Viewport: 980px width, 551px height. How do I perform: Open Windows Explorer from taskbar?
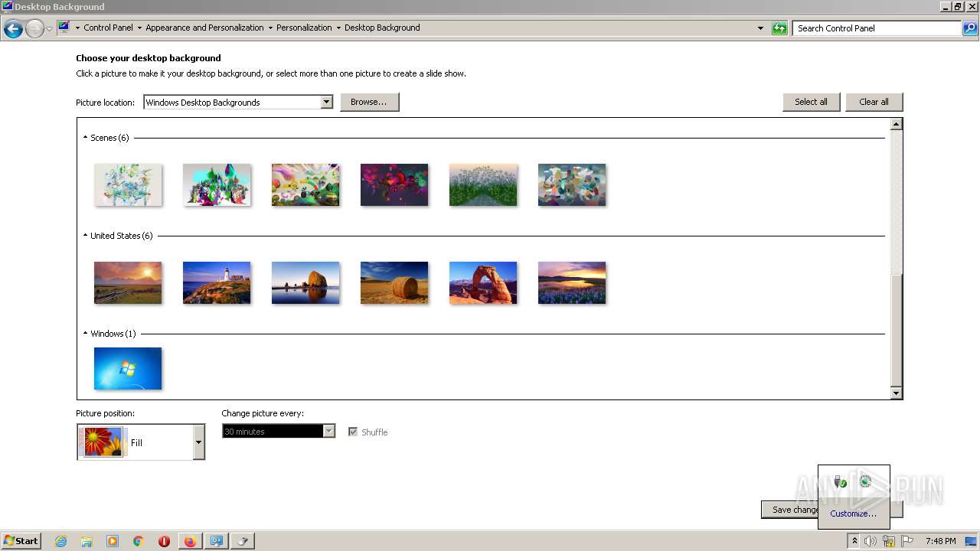87,541
